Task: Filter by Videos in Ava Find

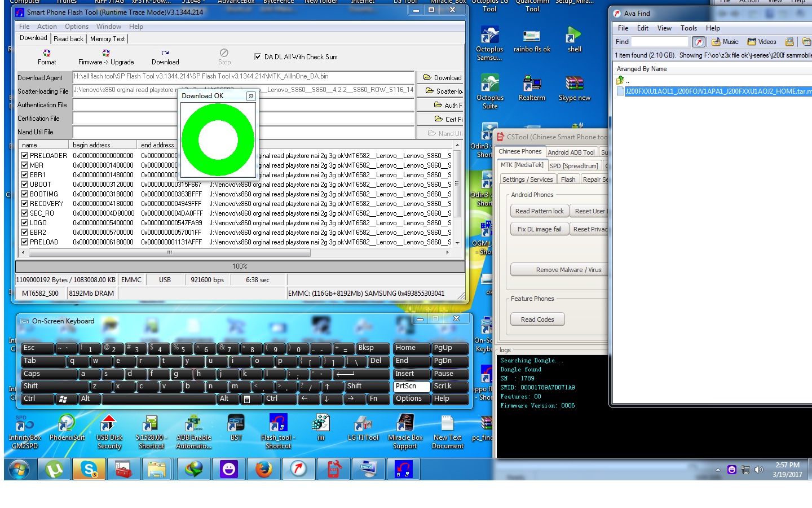Action: [762, 42]
